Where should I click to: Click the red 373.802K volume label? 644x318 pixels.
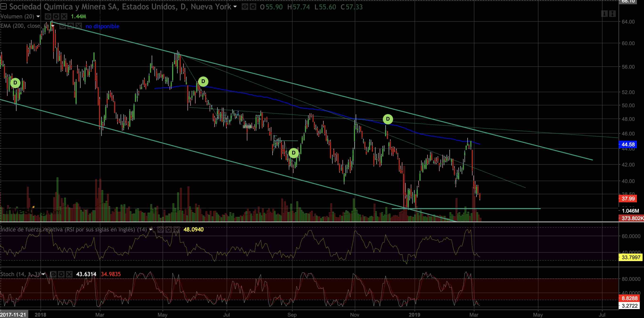pyautogui.click(x=631, y=219)
